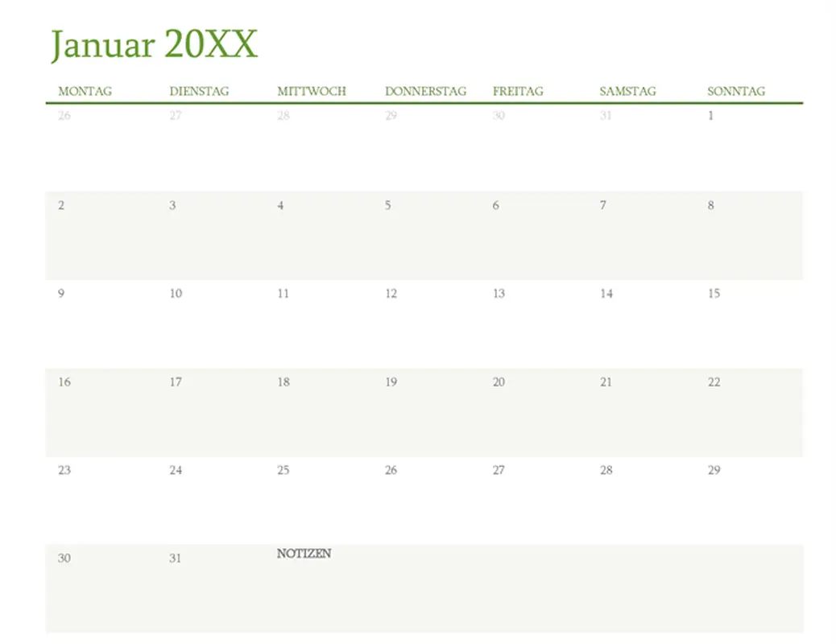Select day 27 in the Freitag column
Image resolution: width=836 pixels, height=644 pixels.
click(x=499, y=470)
